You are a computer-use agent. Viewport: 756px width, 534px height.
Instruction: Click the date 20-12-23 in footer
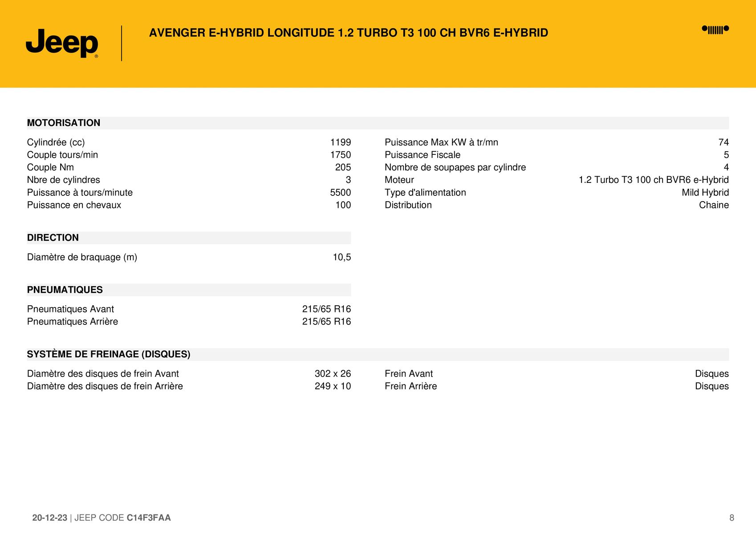[x=50, y=518]
